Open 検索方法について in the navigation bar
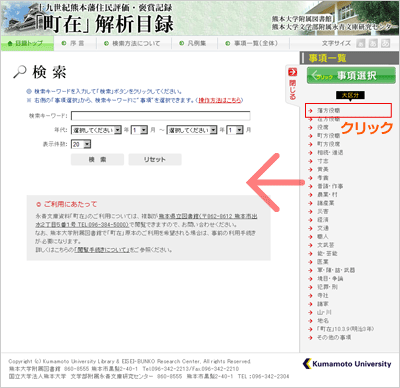The height and width of the screenshot is (388, 400). point(132,43)
